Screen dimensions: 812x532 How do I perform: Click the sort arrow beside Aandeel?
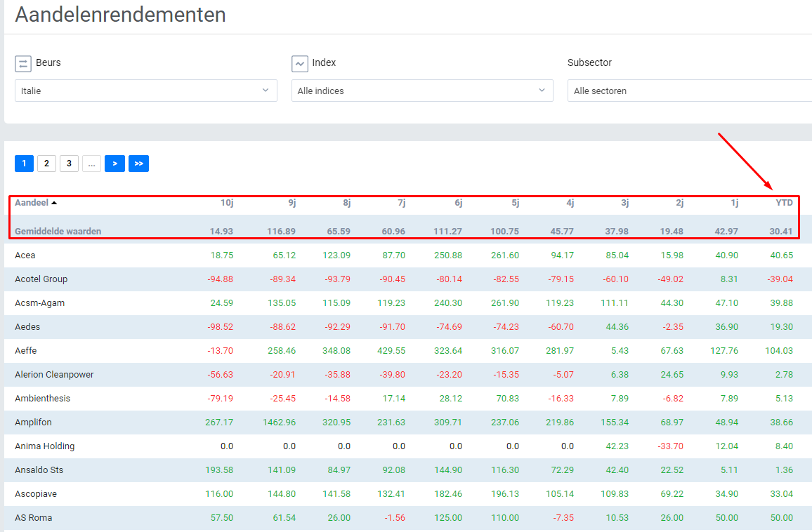[54, 203]
